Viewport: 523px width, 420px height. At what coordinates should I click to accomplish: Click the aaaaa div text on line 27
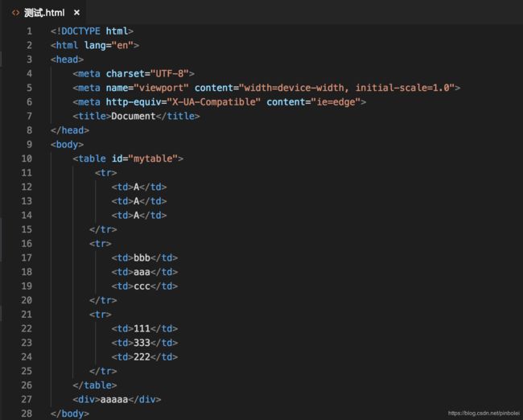114,399
